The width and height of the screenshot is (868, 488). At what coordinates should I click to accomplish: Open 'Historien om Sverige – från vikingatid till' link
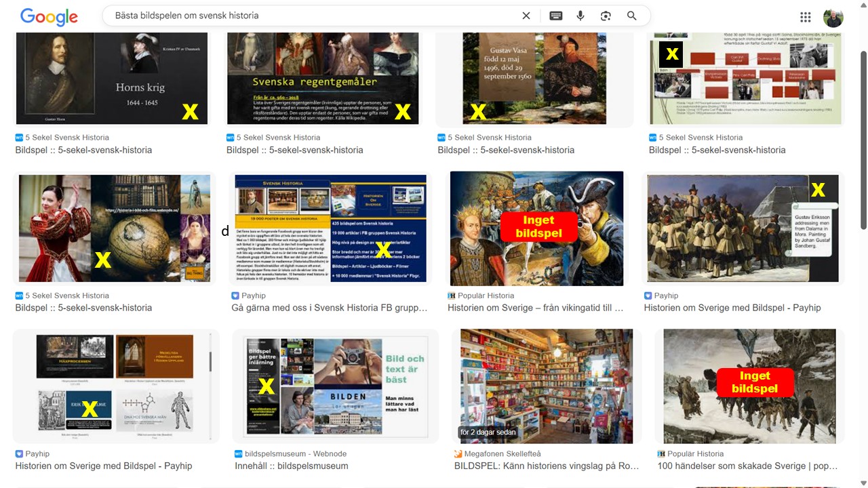[x=536, y=308]
